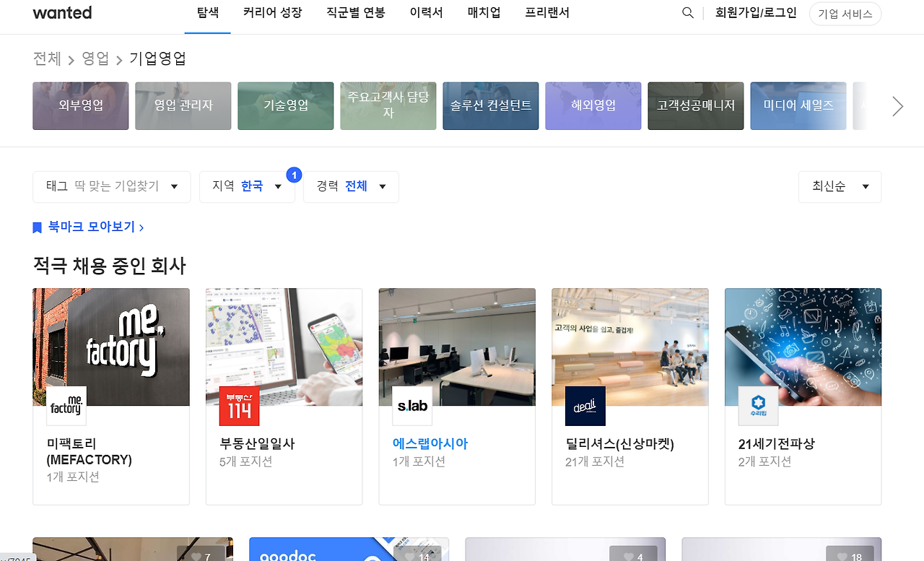The image size is (924, 561).
Task: Click the wanted logo
Action: [x=62, y=13]
